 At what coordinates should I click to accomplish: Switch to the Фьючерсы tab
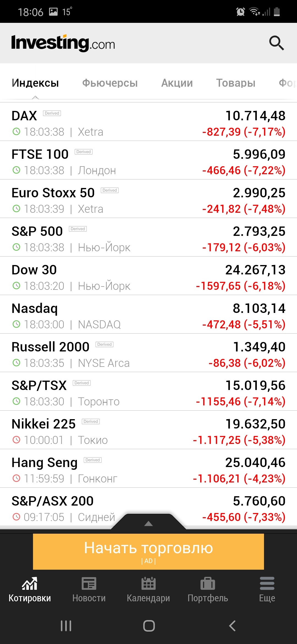[110, 83]
